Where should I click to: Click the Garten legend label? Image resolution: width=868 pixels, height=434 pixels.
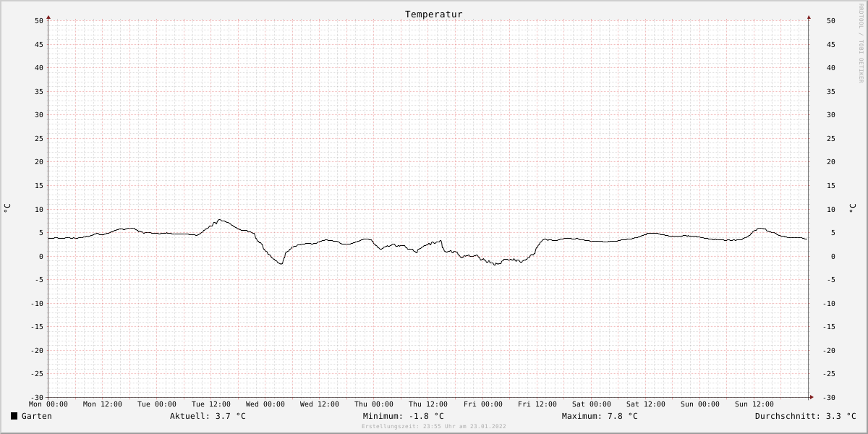[37, 416]
